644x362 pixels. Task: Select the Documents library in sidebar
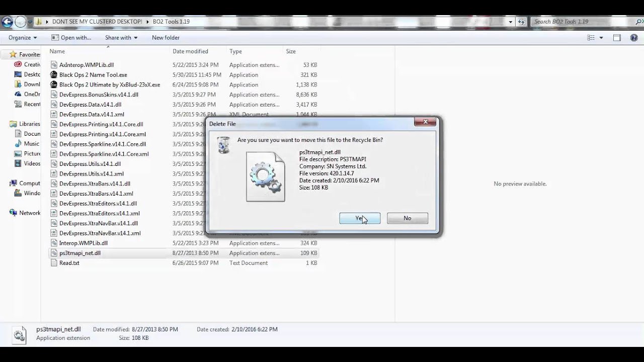point(28,134)
